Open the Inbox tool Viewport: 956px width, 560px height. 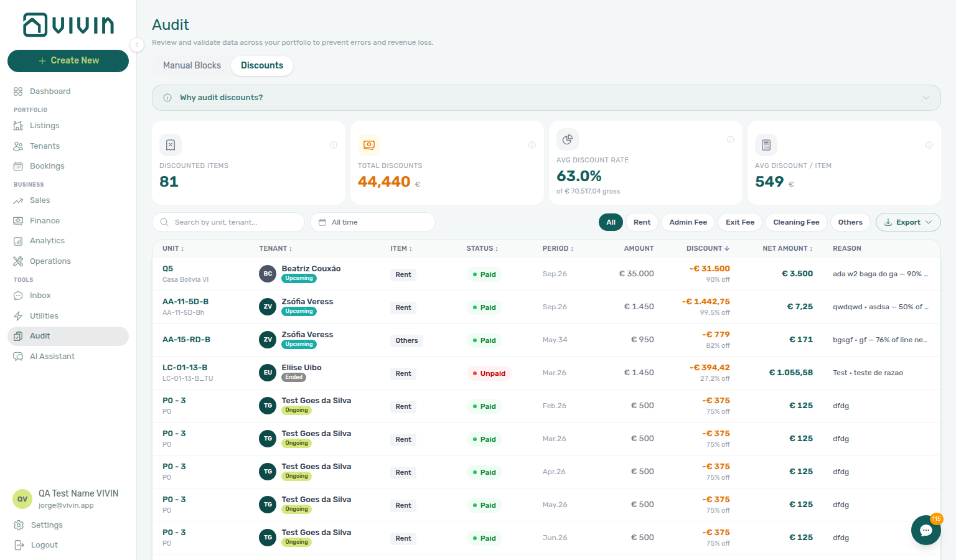(68, 296)
